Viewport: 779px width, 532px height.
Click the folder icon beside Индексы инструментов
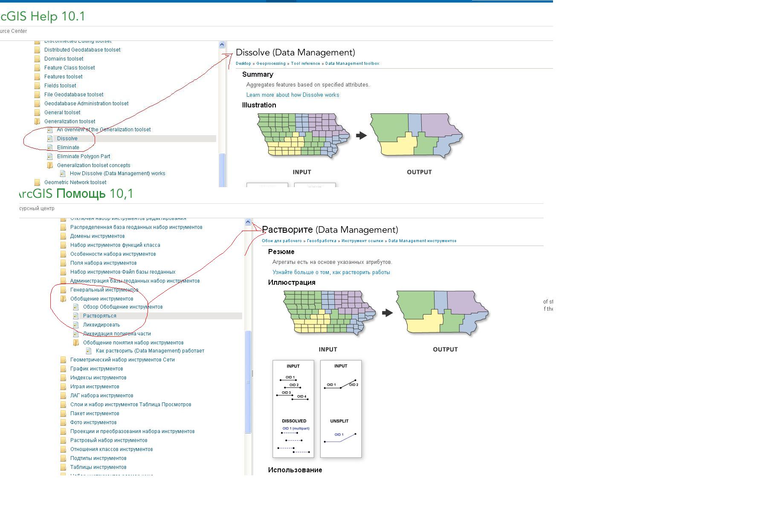pos(64,378)
